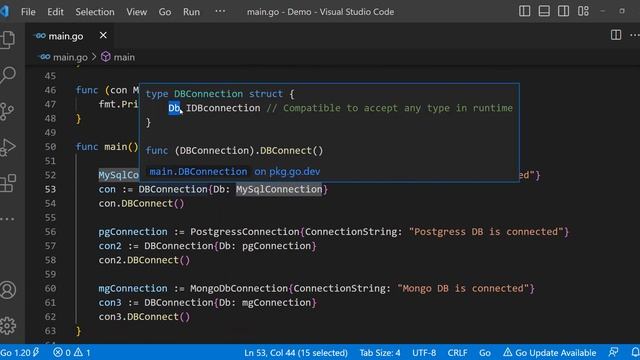The height and width of the screenshot is (360, 640).
Task: Close the main.go tab
Action: [x=103, y=36]
